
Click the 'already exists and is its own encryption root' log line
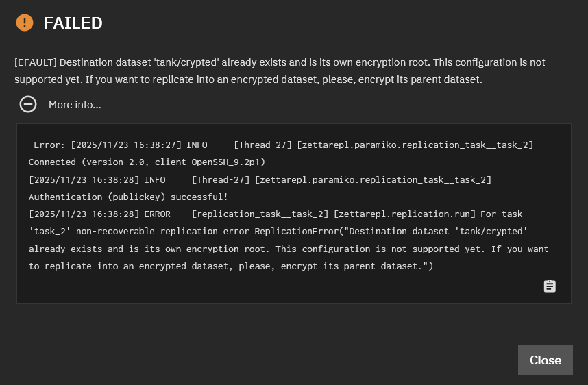(x=289, y=249)
